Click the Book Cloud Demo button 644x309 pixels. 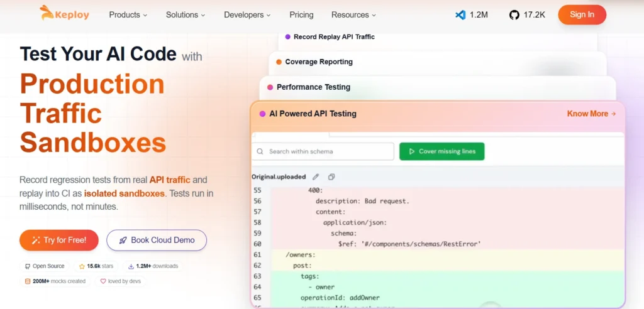click(x=157, y=240)
